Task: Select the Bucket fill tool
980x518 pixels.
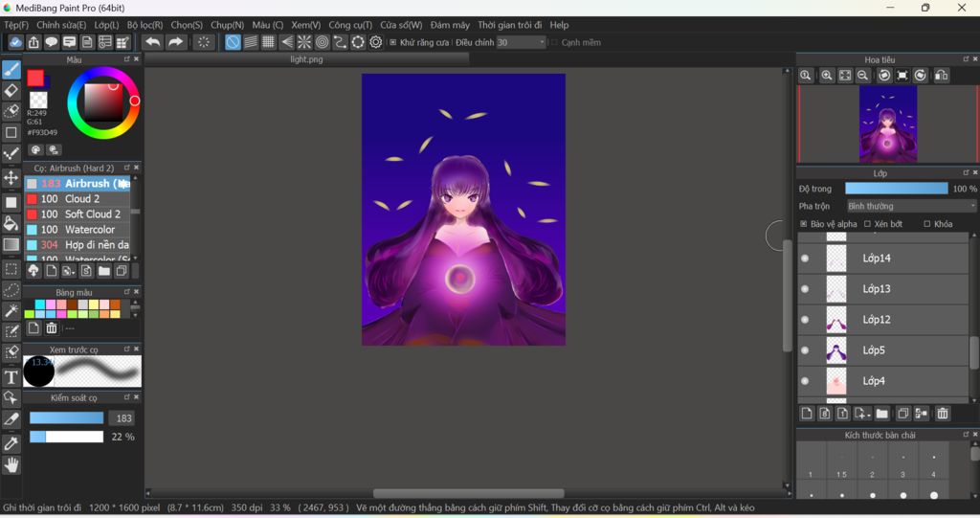Action: coord(11,223)
